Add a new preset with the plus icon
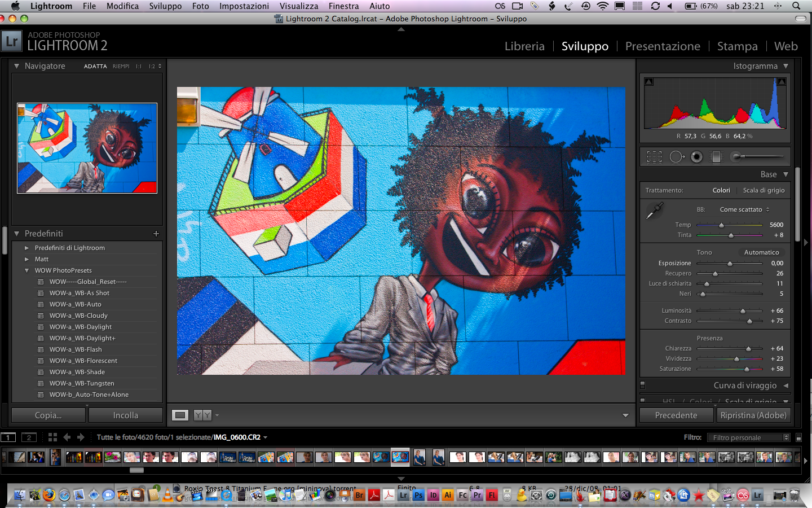 (156, 234)
